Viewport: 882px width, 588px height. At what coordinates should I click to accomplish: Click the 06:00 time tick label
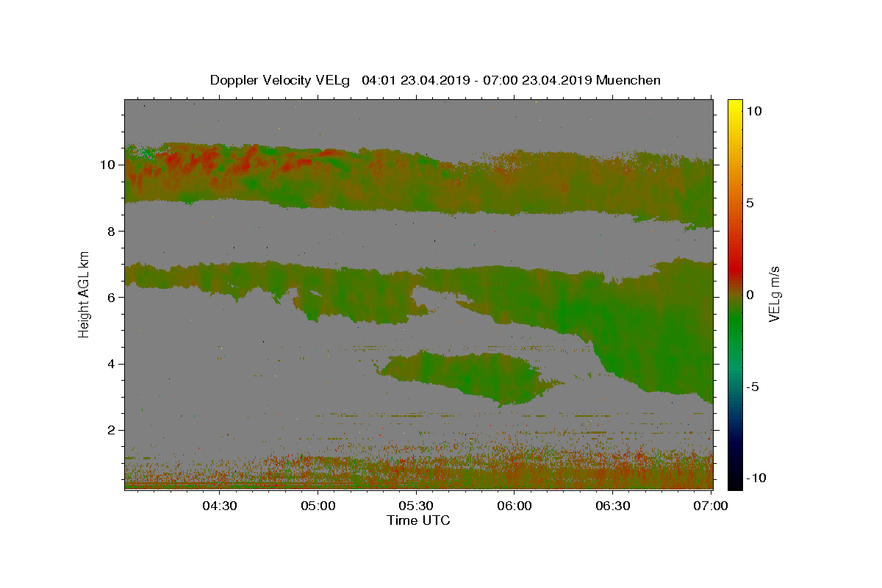click(514, 506)
